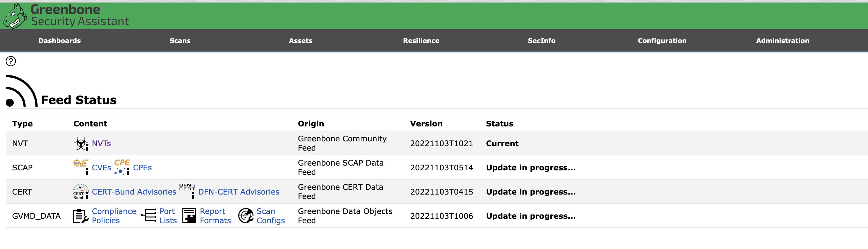Click version 20221103T0514
The image size is (868, 249).
coord(441,167)
